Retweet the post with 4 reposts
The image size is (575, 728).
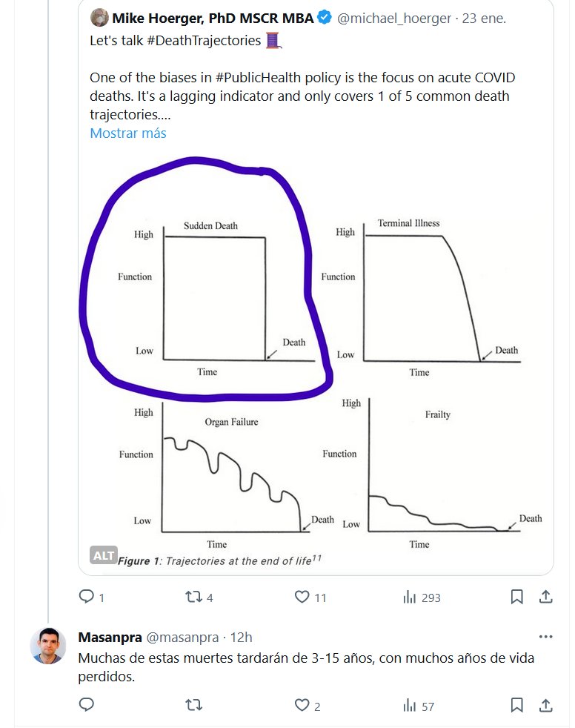pyautogui.click(x=193, y=597)
